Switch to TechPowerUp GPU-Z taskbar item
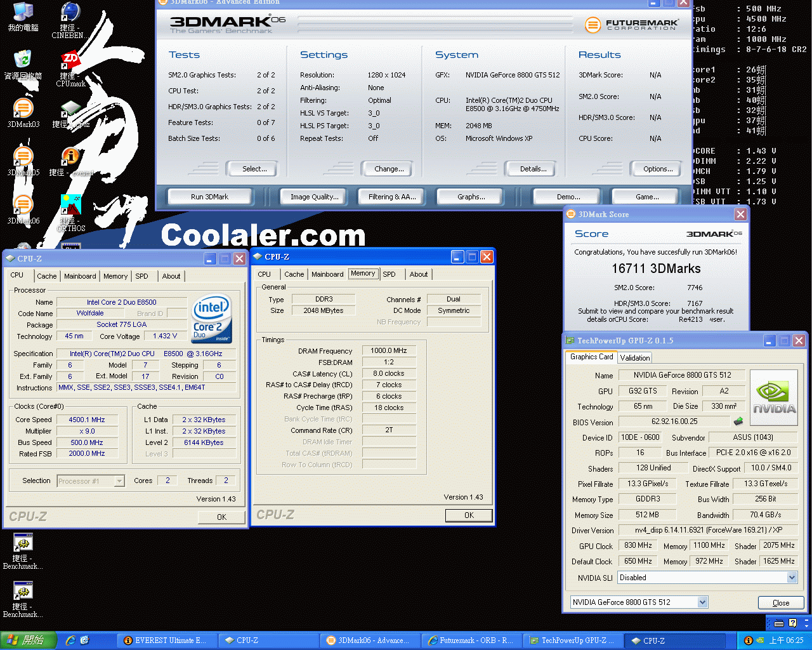Screen dimensions: 812x650 coord(573,640)
